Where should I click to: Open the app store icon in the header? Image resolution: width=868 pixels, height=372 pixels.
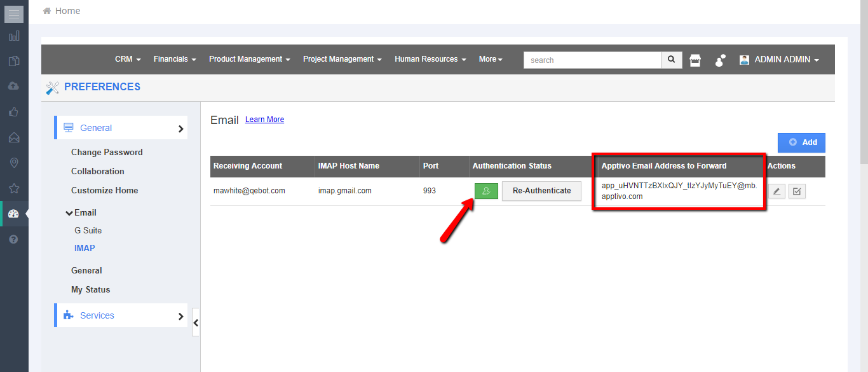tap(695, 60)
